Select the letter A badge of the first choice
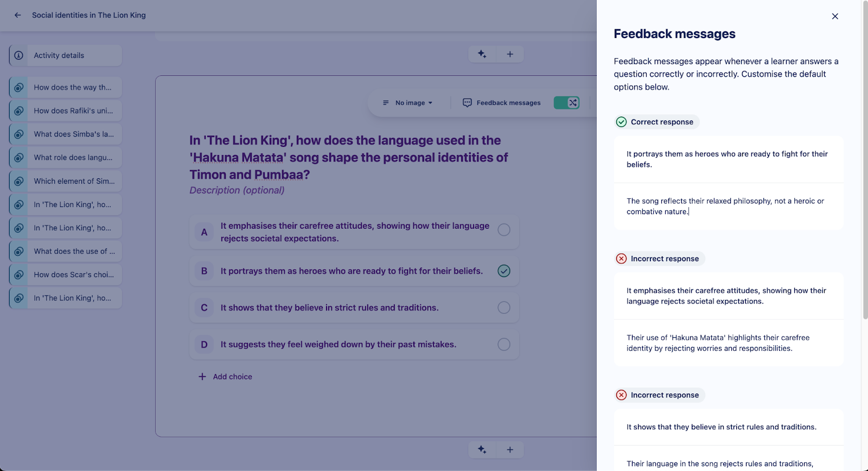Screen dimensions: 868x471 point(205,232)
